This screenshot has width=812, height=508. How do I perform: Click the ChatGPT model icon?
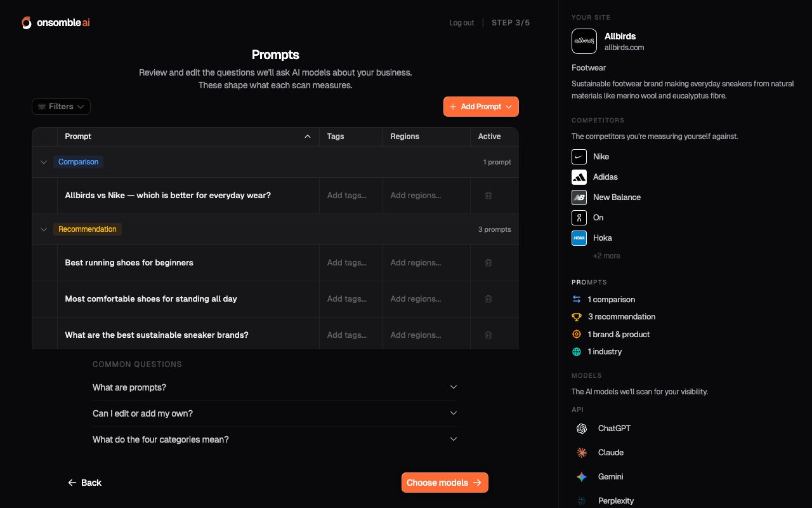click(582, 429)
